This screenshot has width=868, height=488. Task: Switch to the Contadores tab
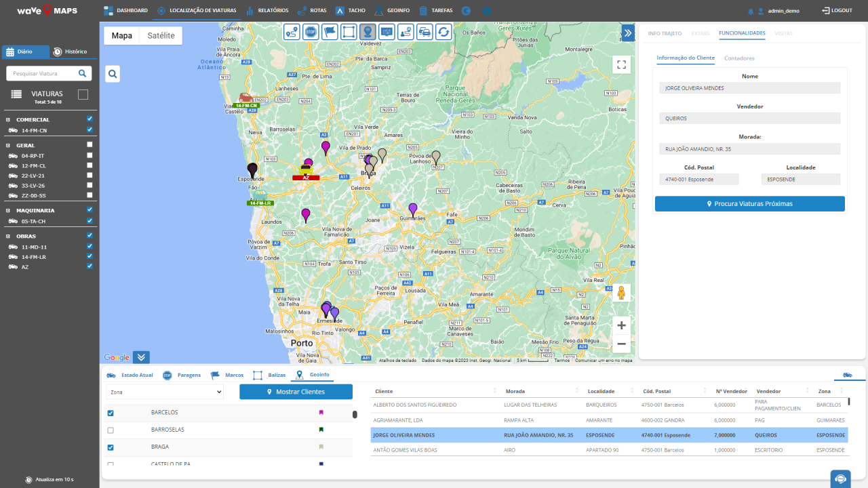tap(739, 58)
